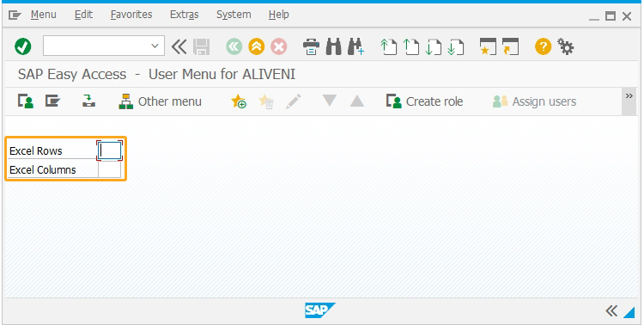This screenshot has width=644, height=325.
Task: Click the Print icon
Action: pos(312,46)
